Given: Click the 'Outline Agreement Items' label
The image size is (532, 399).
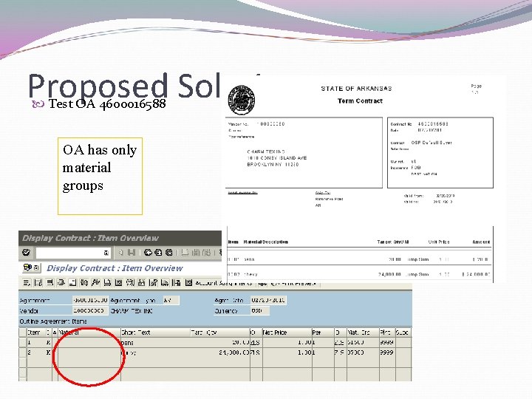Looking at the screenshot, I should point(53,321).
